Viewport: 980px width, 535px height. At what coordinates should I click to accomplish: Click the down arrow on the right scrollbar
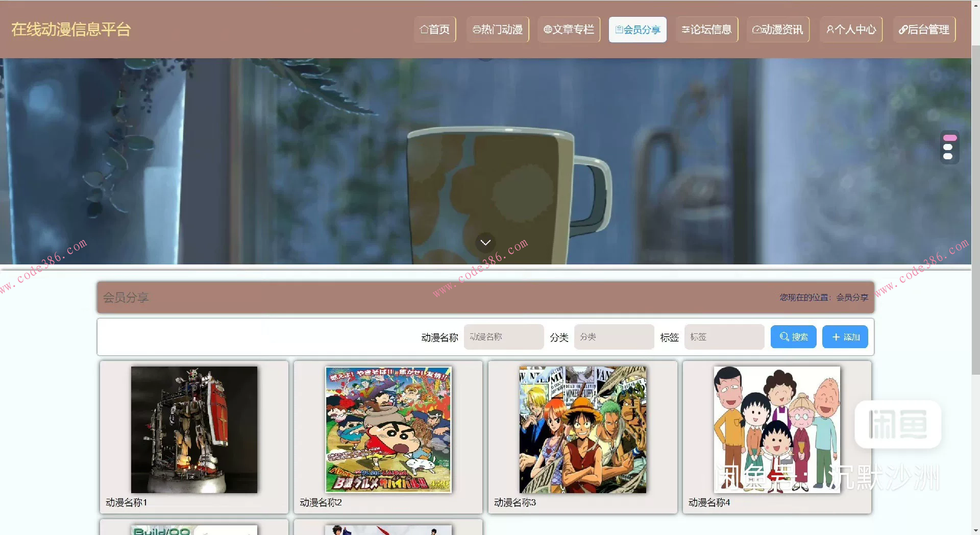pyautogui.click(x=975, y=529)
